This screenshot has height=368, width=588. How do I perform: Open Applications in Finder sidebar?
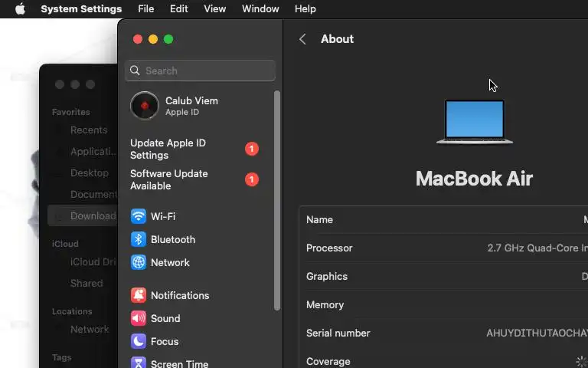(93, 151)
